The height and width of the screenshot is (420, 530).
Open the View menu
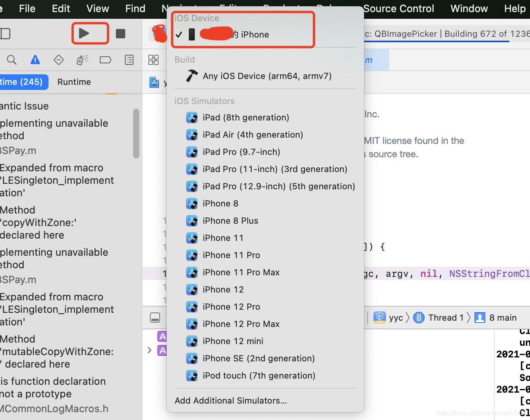[97, 9]
